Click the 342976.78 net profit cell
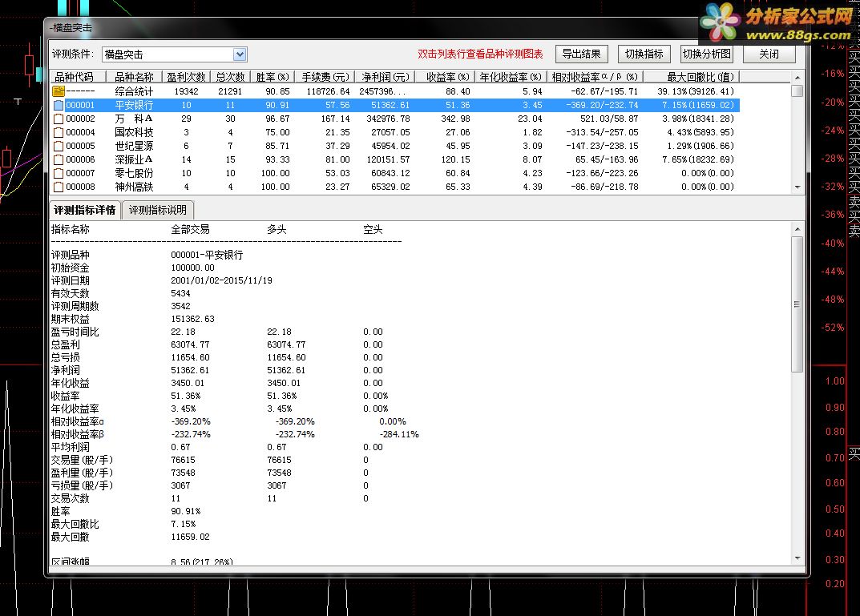The width and height of the screenshot is (860, 616). point(388,119)
